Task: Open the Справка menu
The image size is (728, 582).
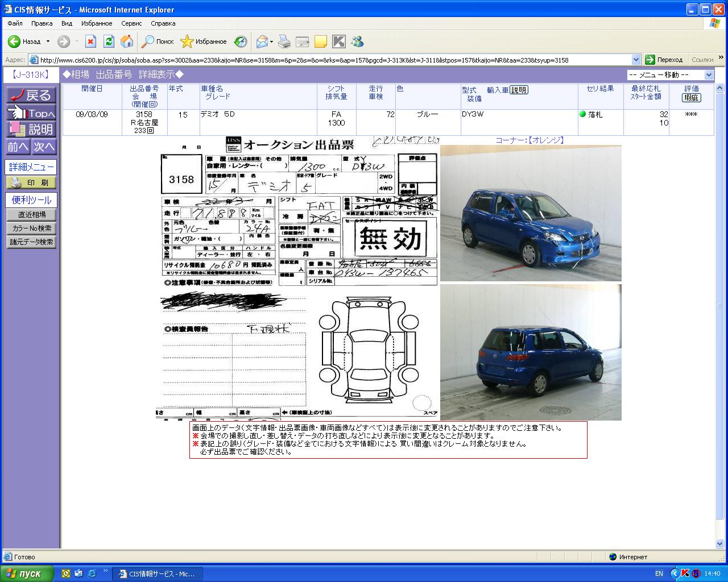Action: (x=163, y=23)
